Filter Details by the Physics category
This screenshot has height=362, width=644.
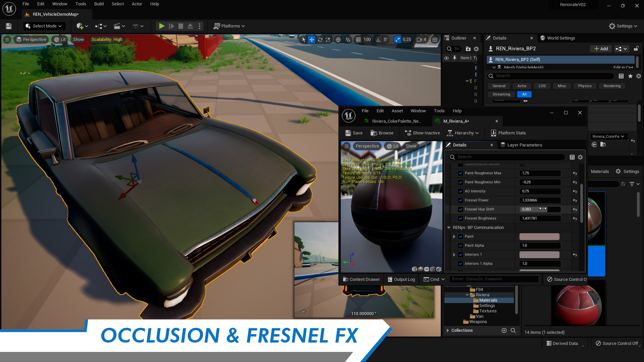pyautogui.click(x=585, y=86)
